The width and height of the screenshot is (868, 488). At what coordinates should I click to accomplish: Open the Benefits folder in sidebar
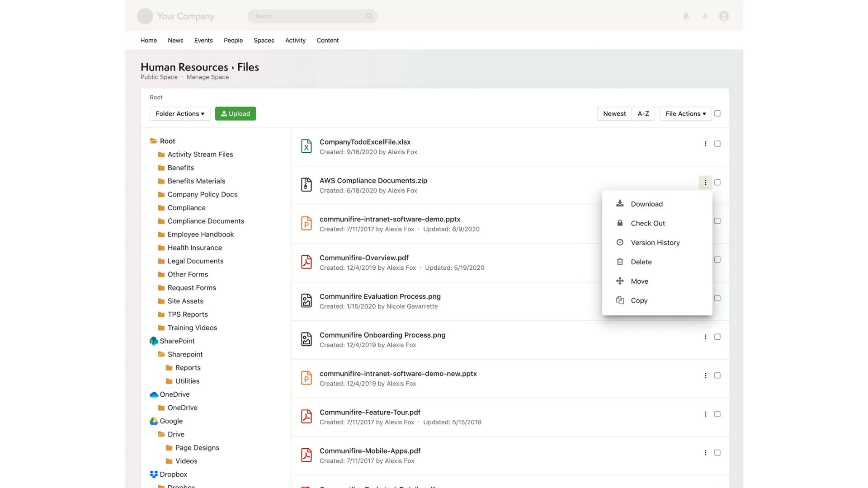181,168
